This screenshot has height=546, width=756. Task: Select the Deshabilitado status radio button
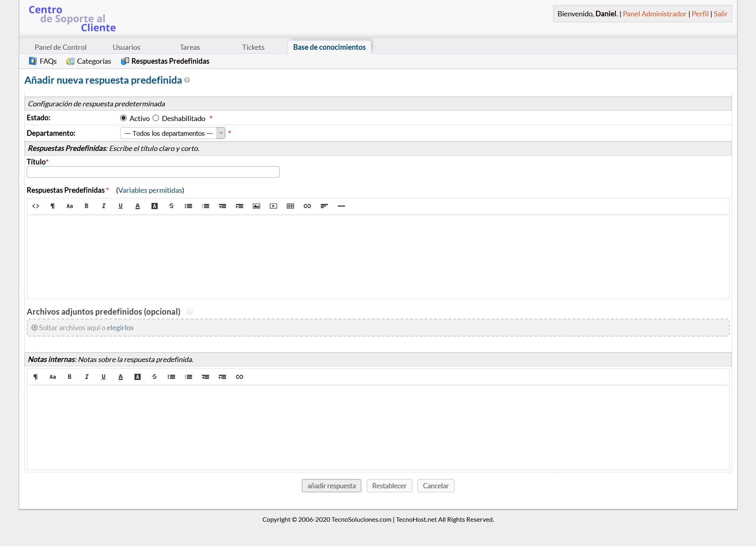coord(156,118)
